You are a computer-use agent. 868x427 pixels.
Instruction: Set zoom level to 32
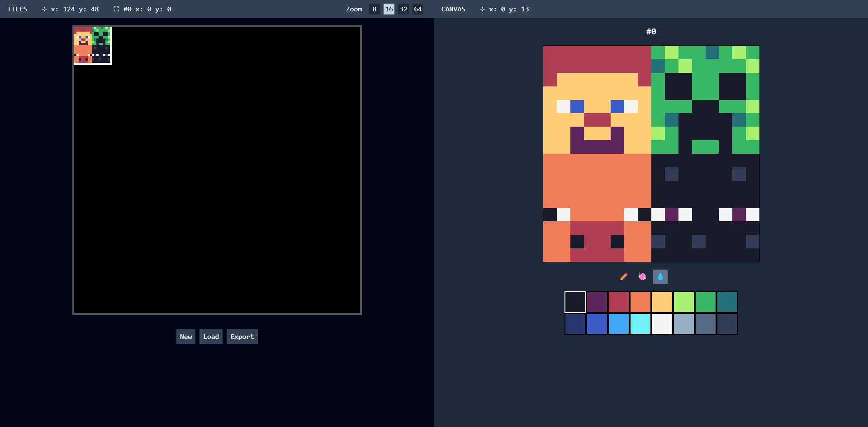pos(403,9)
